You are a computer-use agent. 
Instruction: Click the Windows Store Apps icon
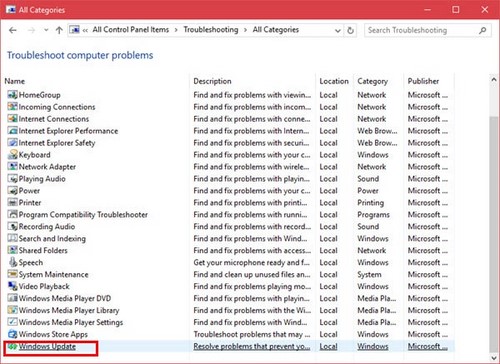12,334
